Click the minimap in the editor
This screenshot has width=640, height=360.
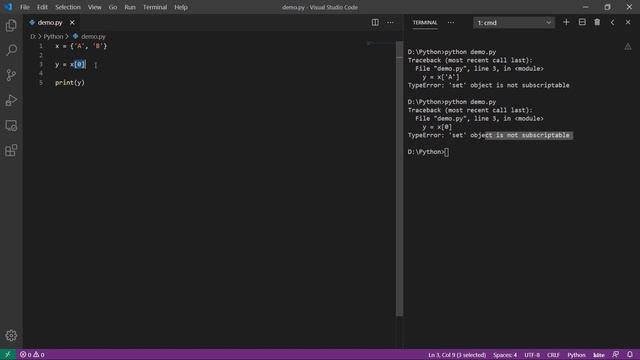[380, 43]
